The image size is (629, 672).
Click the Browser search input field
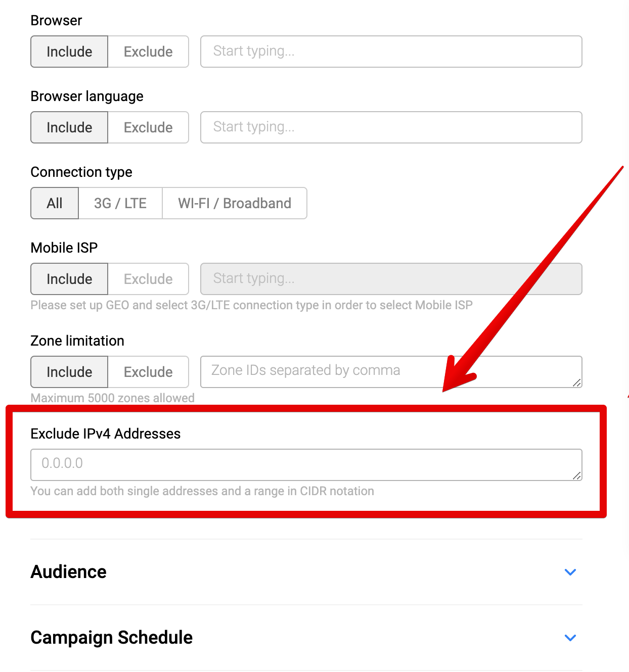tap(391, 52)
